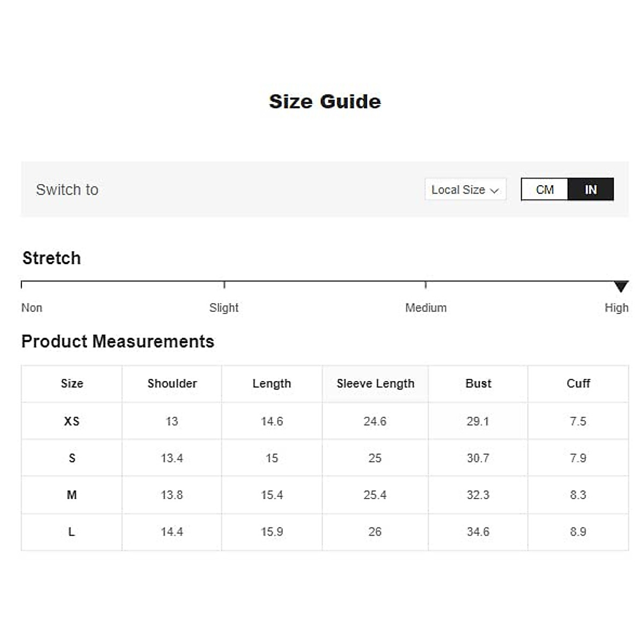Open the Local Size dropdown
This screenshot has height=644, width=644.
(465, 189)
